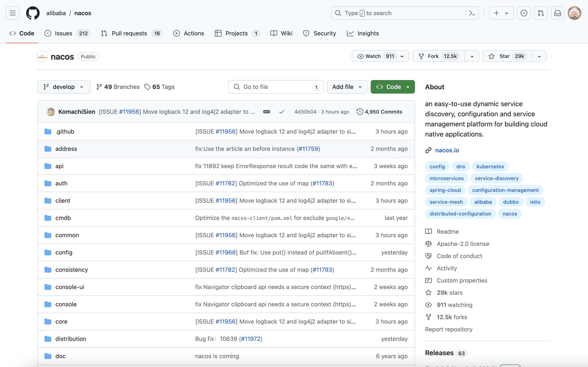Click the kubernetes topic tag
The width and height of the screenshot is (588, 367).
tap(490, 166)
